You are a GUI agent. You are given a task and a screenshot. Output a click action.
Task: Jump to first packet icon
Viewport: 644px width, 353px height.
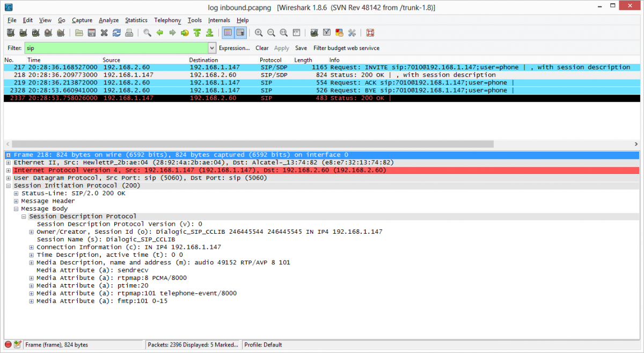click(197, 33)
